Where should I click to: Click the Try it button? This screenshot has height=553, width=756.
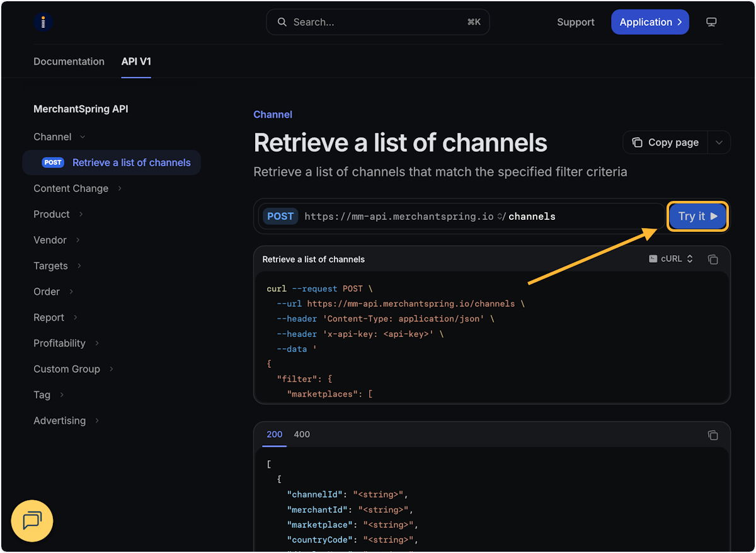pos(697,216)
